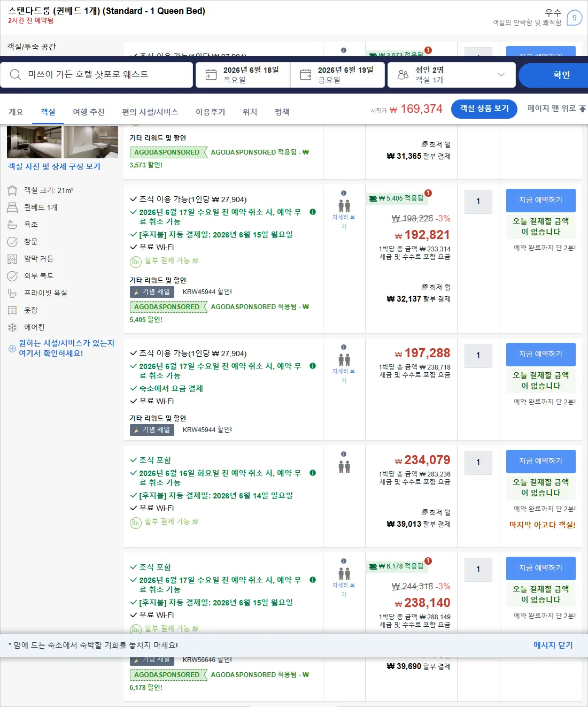Open the 정책 tab
The height and width of the screenshot is (707, 588).
[282, 112]
